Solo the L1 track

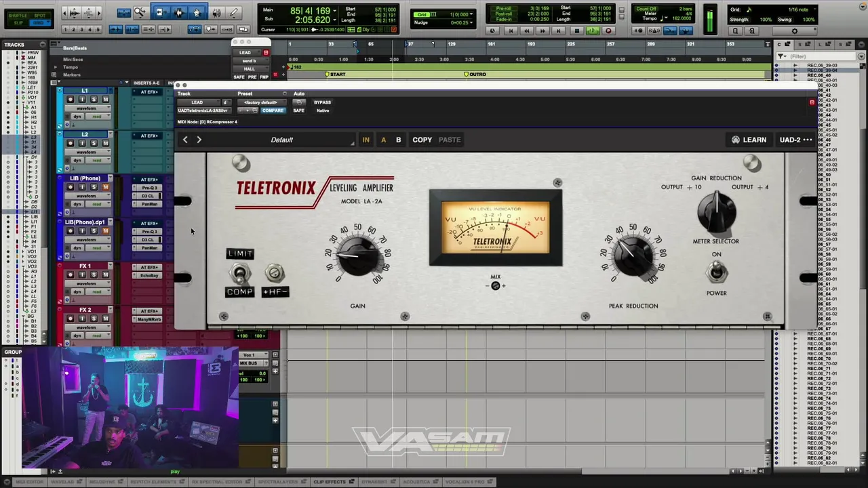tap(94, 100)
